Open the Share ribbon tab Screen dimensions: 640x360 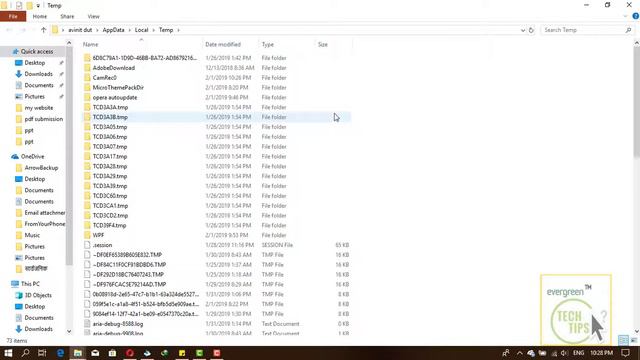(x=67, y=16)
